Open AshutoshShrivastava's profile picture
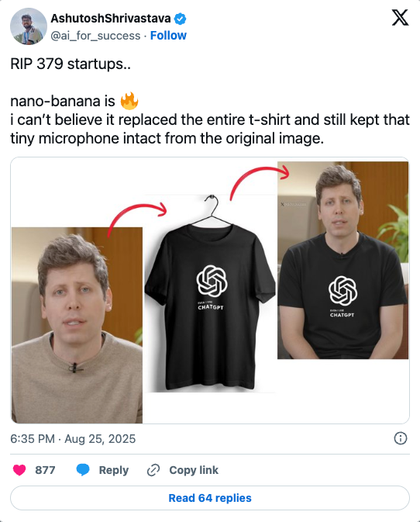 click(29, 26)
